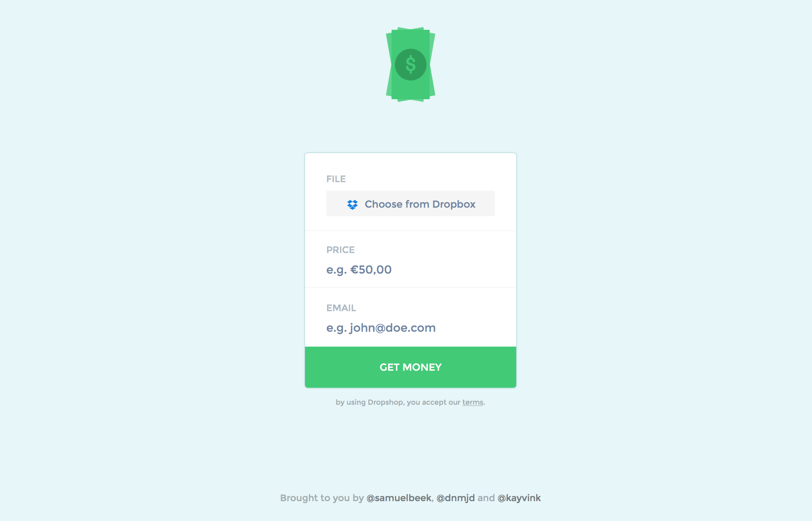The width and height of the screenshot is (812, 521).
Task: Click the blue Dropbox icon
Action: pyautogui.click(x=353, y=205)
